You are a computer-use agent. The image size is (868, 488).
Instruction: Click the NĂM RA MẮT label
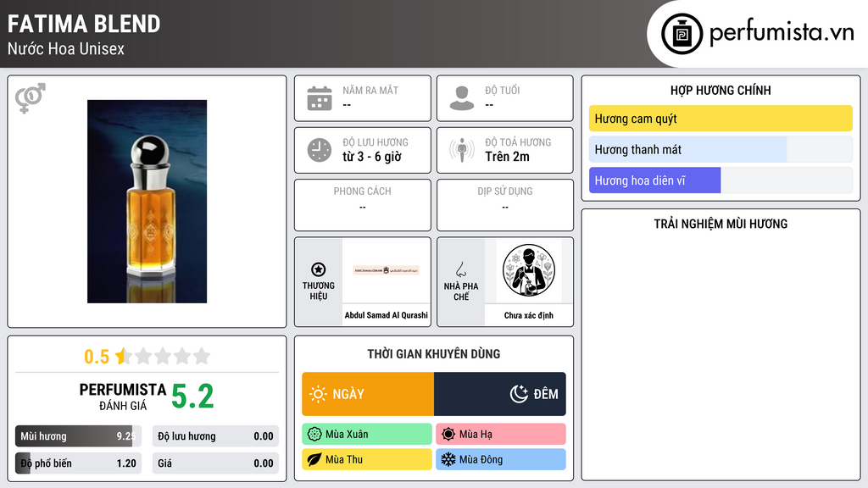pos(370,90)
